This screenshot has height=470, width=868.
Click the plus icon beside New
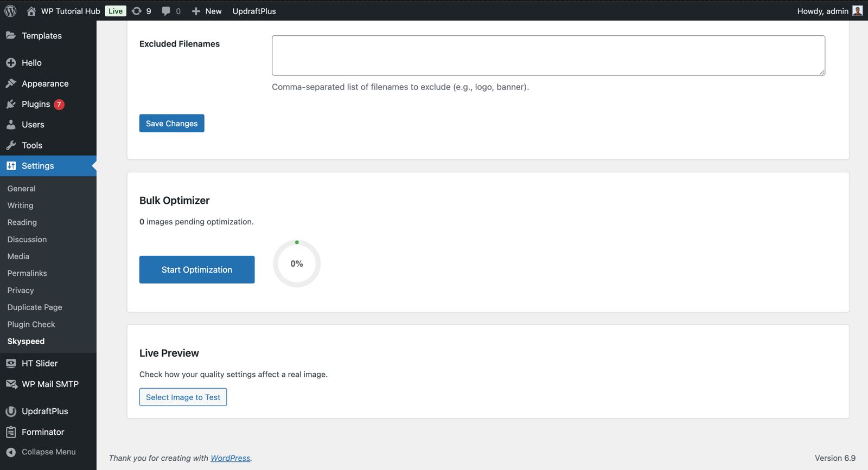click(x=196, y=11)
